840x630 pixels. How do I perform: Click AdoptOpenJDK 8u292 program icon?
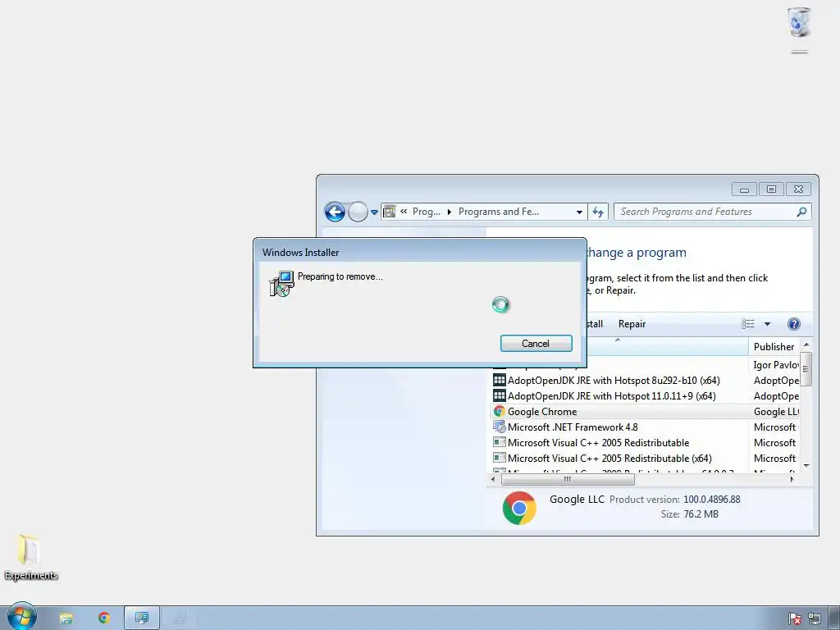click(500, 380)
